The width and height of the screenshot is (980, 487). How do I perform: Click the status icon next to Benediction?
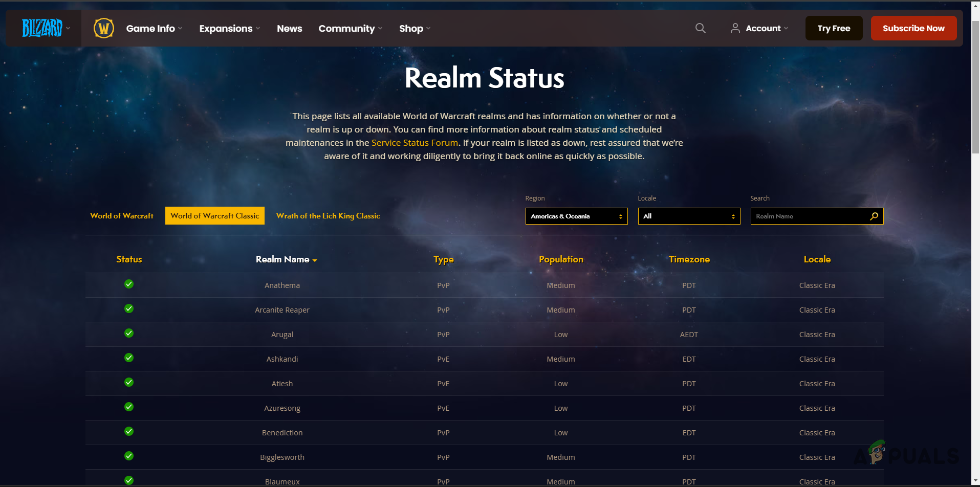pyautogui.click(x=128, y=431)
